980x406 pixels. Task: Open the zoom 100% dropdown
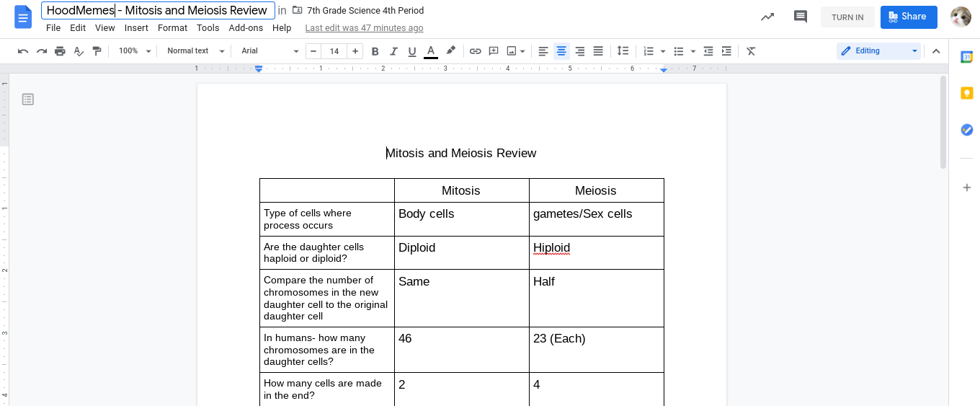click(135, 51)
